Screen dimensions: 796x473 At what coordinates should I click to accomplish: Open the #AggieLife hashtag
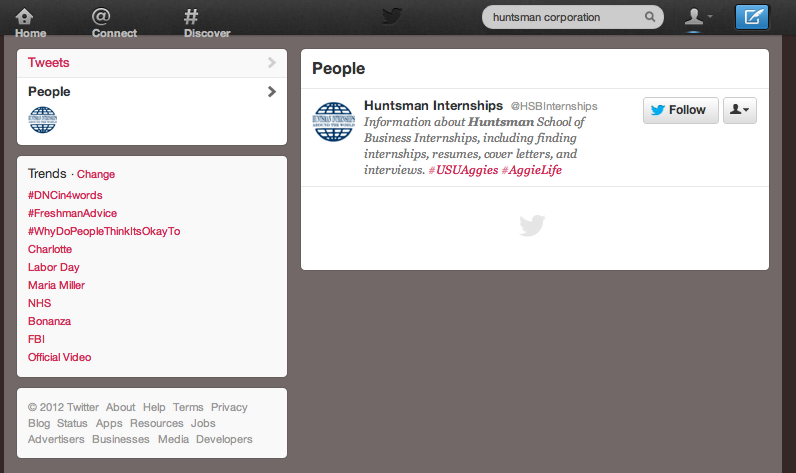pyautogui.click(x=532, y=170)
